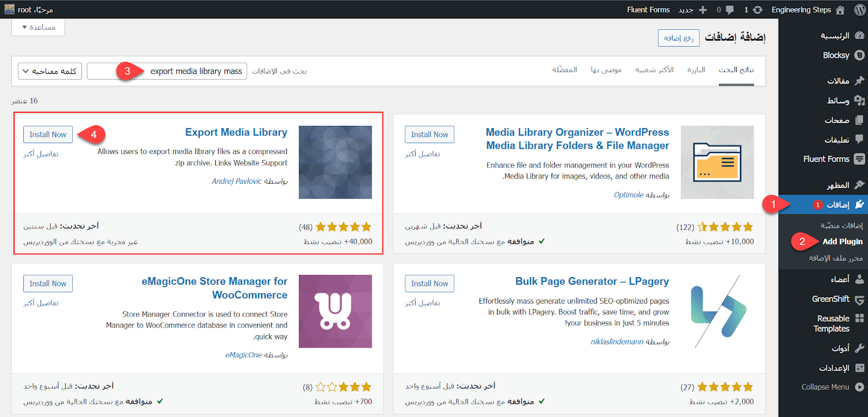This screenshot has height=417, width=868.
Task: Open Bulk Page Generator – LPagery title
Action: [x=592, y=281]
